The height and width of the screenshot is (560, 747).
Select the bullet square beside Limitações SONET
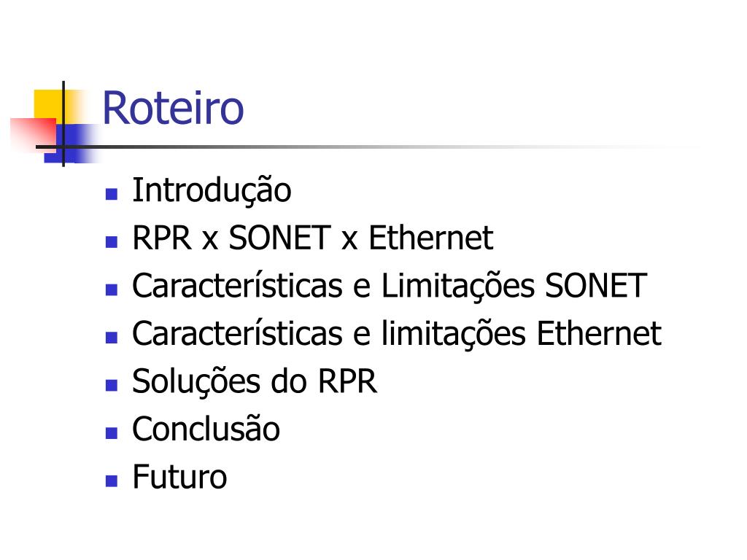[112, 289]
